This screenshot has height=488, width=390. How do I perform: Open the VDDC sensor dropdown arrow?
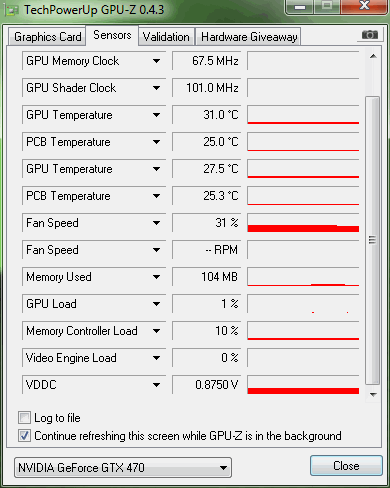tap(156, 385)
